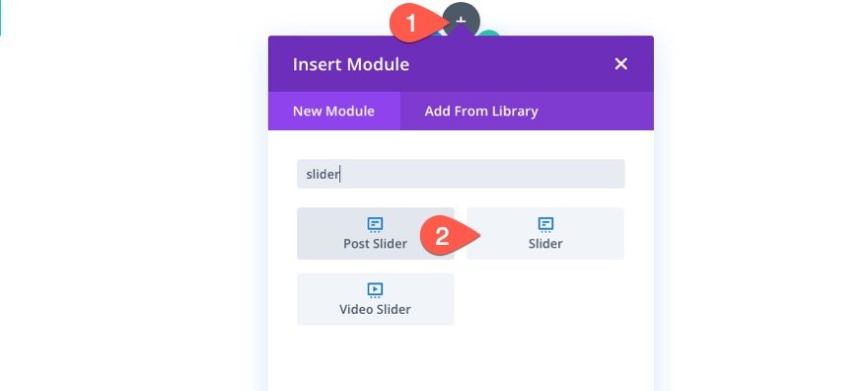The image size is (868, 391).
Task: Open the Add From Library tab
Action: coord(481,111)
